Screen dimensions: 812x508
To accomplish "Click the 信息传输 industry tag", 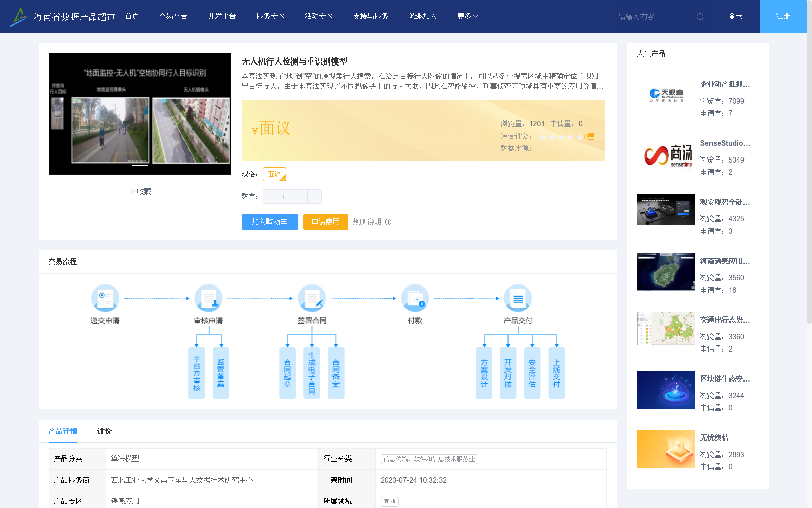I will 429,459.
